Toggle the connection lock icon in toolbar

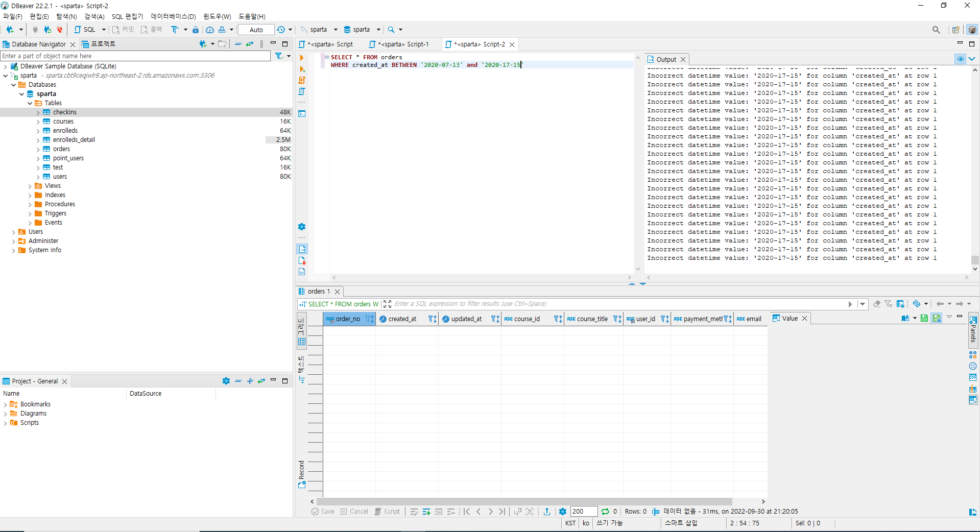pyautogui.click(x=196, y=30)
